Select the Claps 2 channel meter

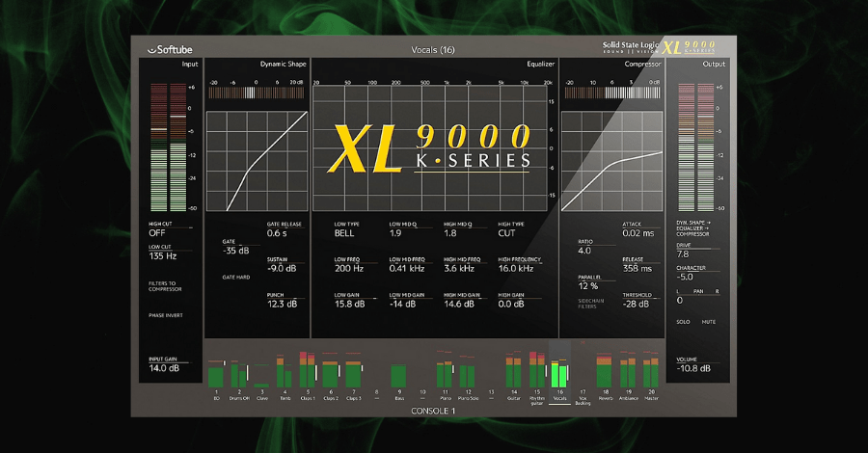coord(331,370)
